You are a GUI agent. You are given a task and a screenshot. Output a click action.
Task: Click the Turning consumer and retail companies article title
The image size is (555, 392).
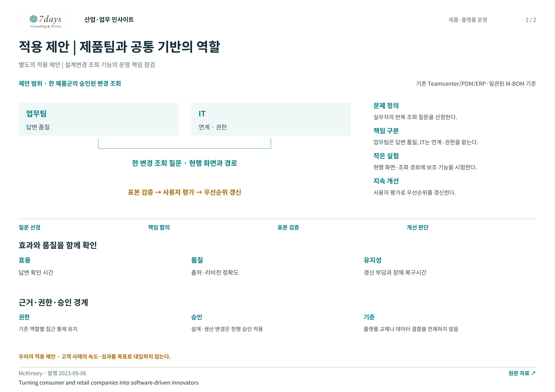109,383
